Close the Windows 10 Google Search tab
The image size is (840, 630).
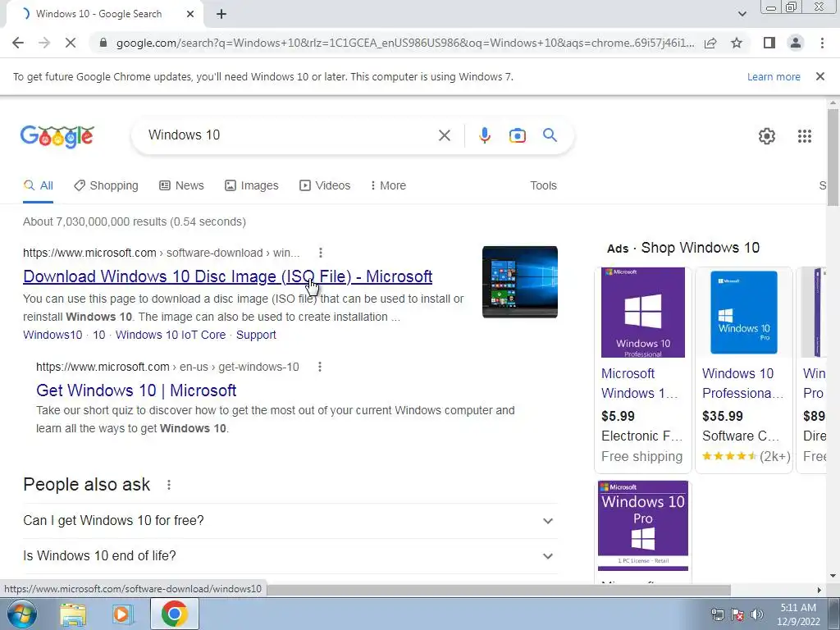click(189, 15)
